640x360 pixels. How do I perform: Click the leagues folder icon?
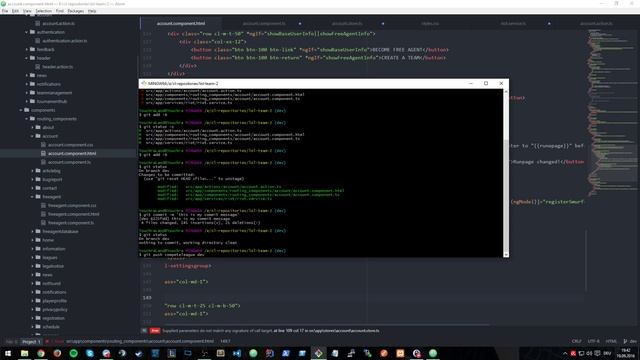[x=38, y=258]
